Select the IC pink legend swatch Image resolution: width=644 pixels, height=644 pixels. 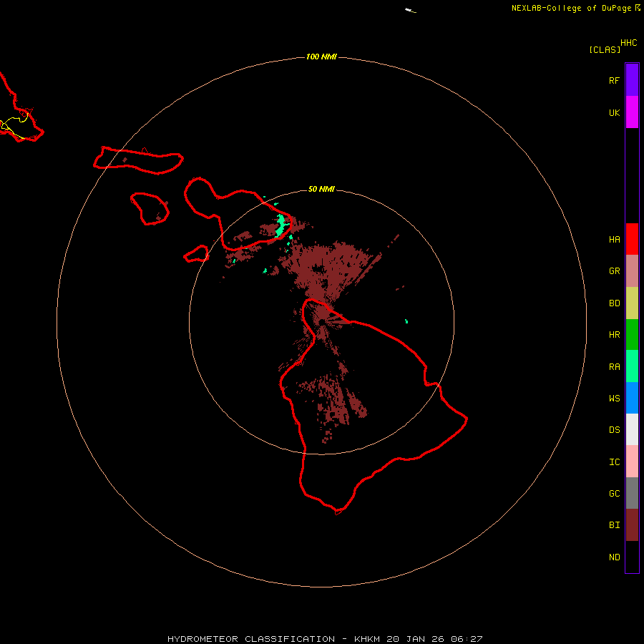click(x=632, y=462)
